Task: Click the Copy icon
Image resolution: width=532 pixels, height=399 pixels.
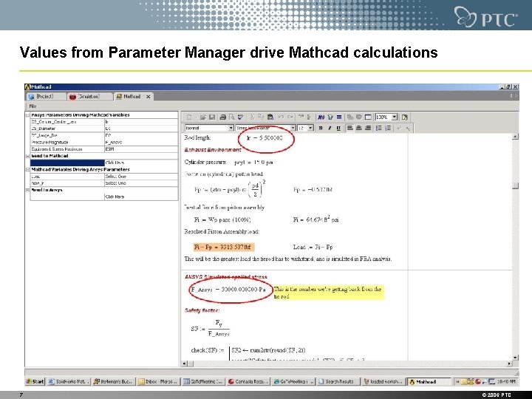Action: 261,117
